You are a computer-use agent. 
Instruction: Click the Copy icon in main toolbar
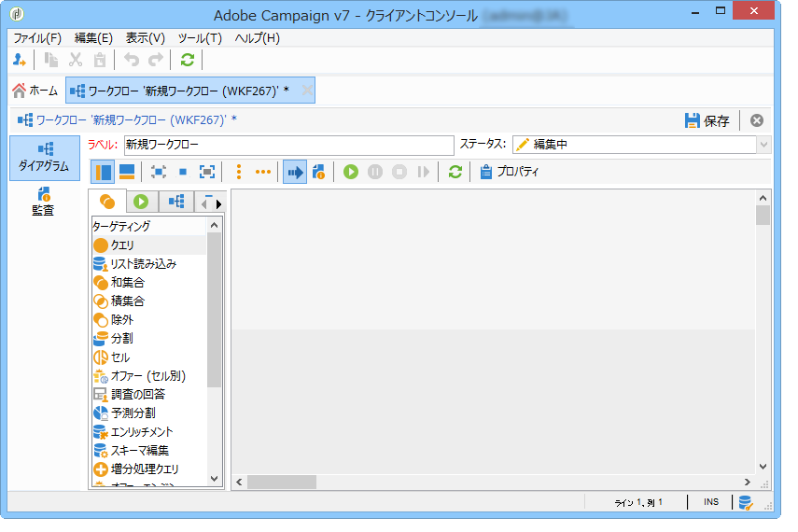pyautogui.click(x=51, y=60)
